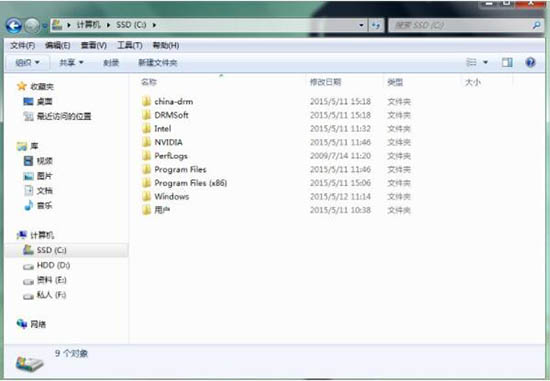Select the PerfLogs folder icon
550x381 pixels.
tap(146, 156)
